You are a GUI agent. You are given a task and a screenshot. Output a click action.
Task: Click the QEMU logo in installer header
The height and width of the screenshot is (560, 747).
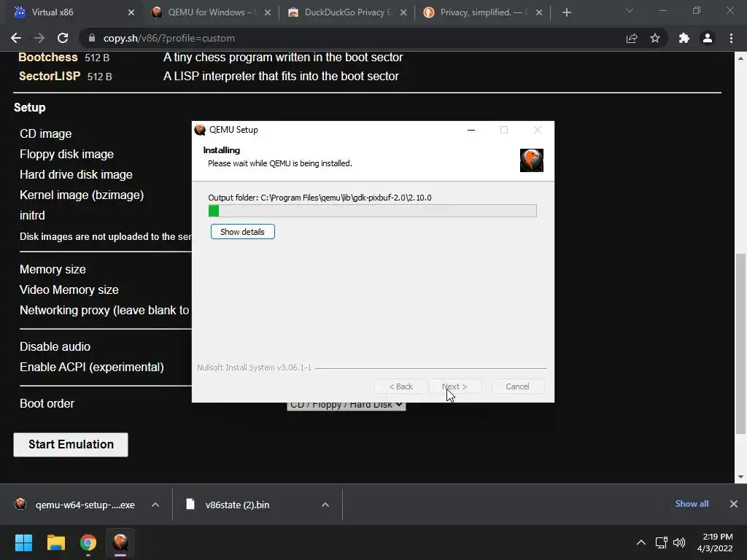tap(532, 160)
